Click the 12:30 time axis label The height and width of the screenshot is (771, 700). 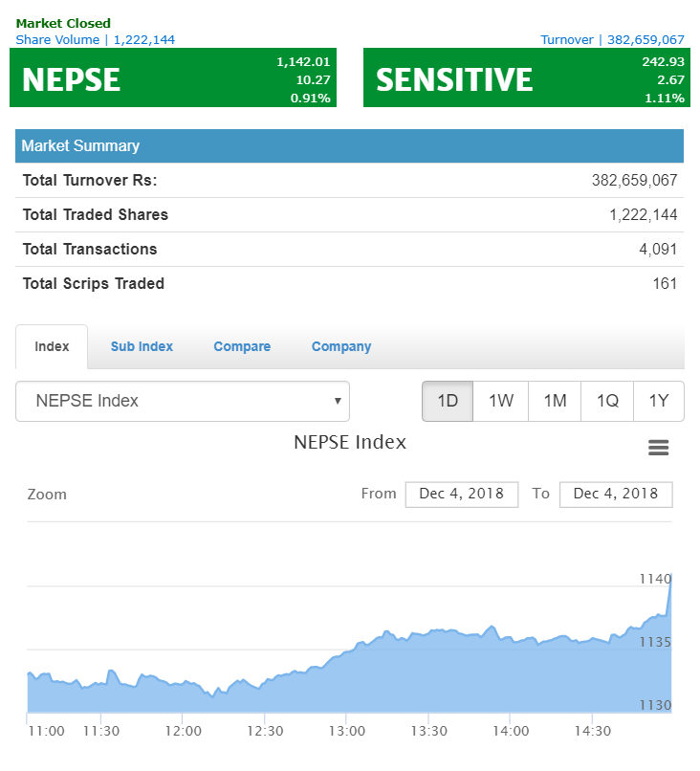click(265, 732)
